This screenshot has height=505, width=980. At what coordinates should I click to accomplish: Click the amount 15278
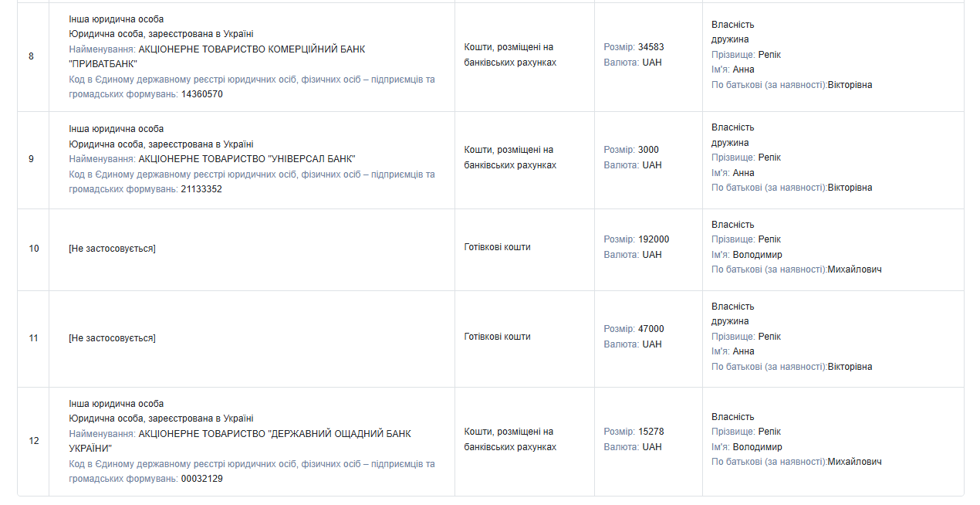pyautogui.click(x=651, y=432)
